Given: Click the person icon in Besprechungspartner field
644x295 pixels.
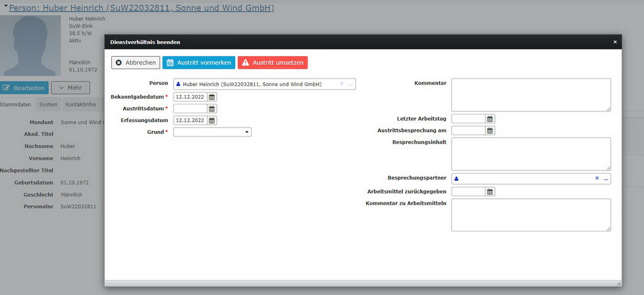Looking at the screenshot, I should click(457, 179).
